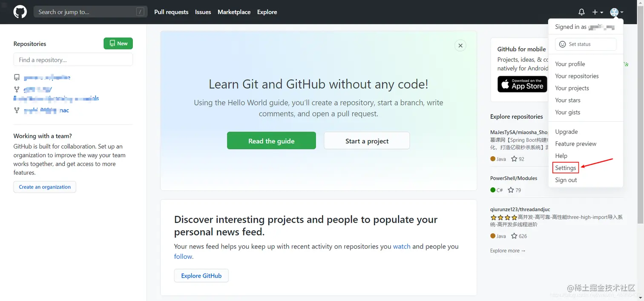The height and width of the screenshot is (301, 644).
Task: Click Java language dot for miaosha_Shop
Action: [493, 159]
